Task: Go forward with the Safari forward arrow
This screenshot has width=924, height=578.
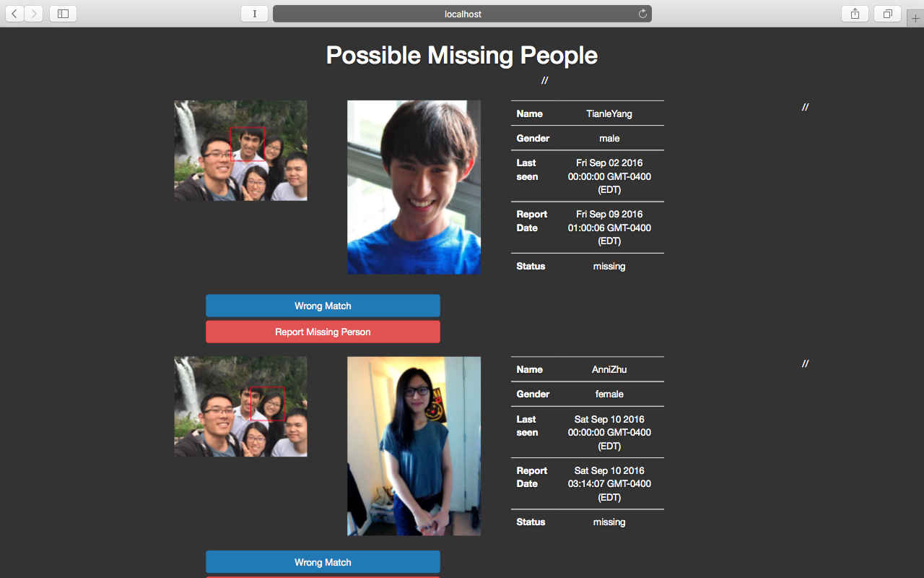Action: [x=33, y=14]
